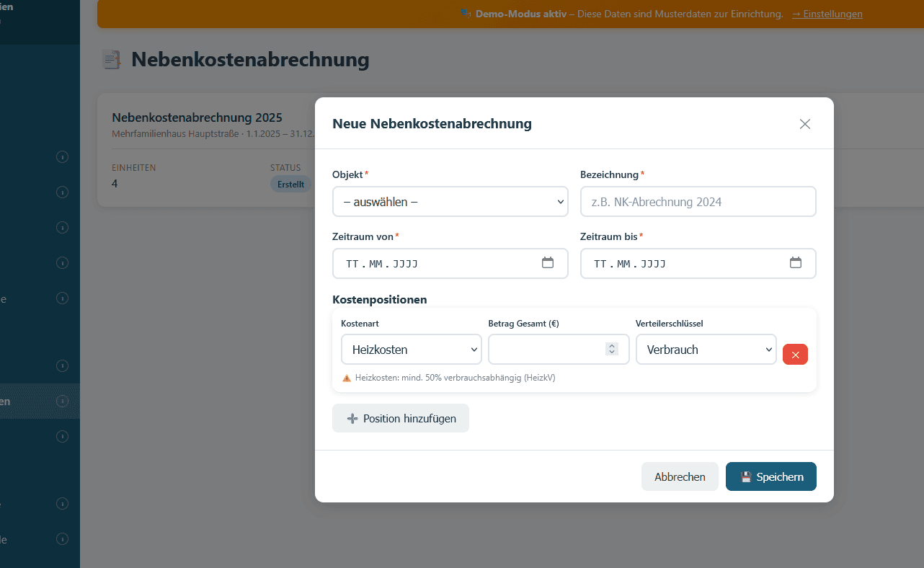
Task: Open the calendar picker for Zeitraum bis
Action: tap(796, 263)
